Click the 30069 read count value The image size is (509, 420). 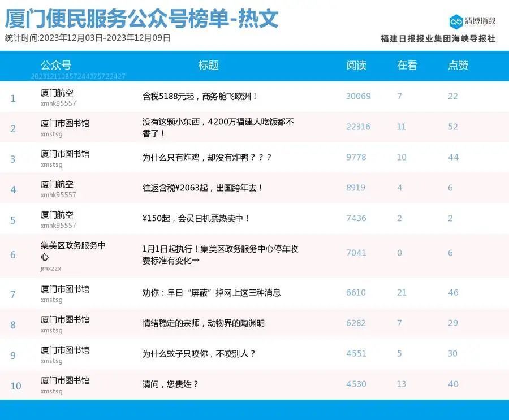tap(358, 96)
